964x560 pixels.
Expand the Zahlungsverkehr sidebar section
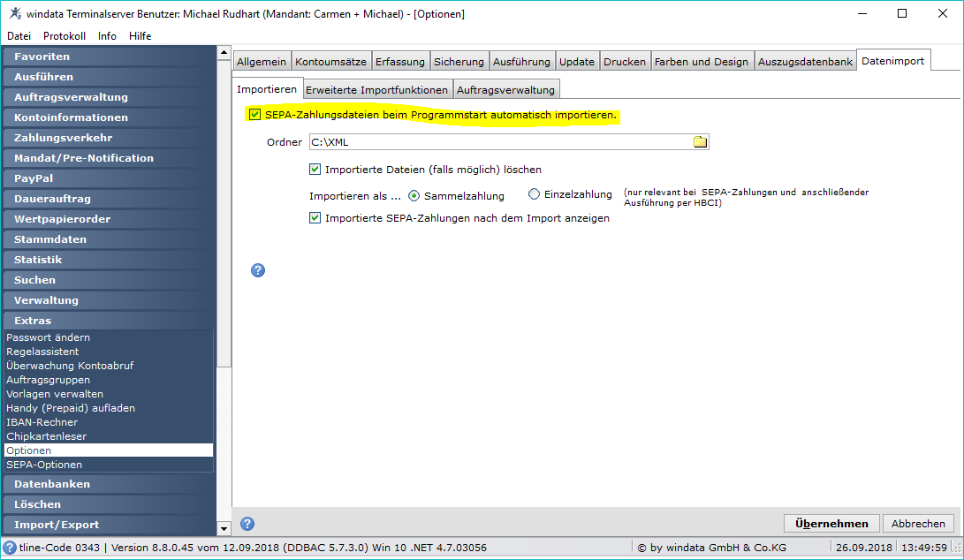click(x=109, y=138)
